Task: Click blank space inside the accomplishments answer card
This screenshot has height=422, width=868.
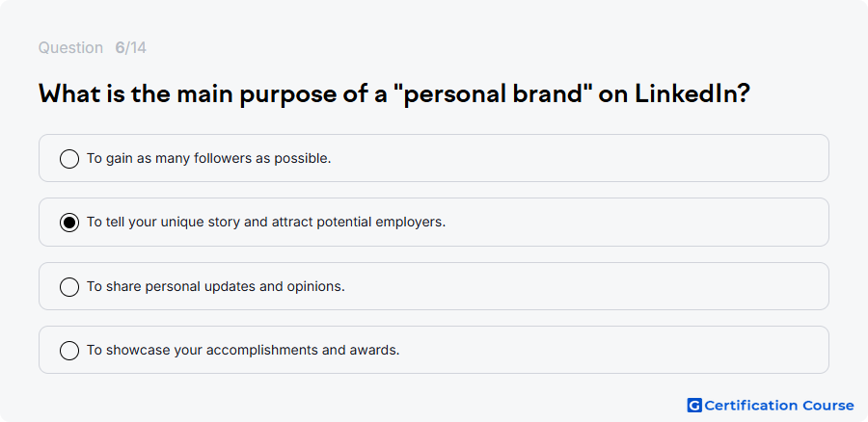Action: tap(609, 350)
